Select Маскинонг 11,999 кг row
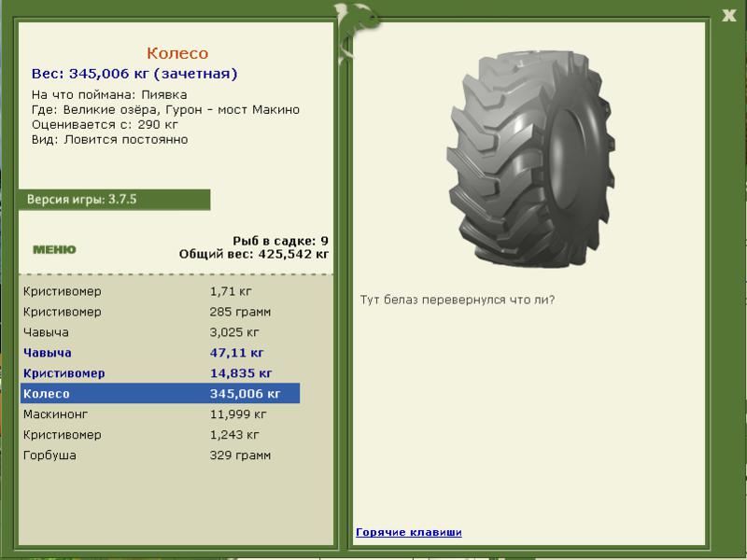Screen dimensions: 747x560 click(x=160, y=414)
